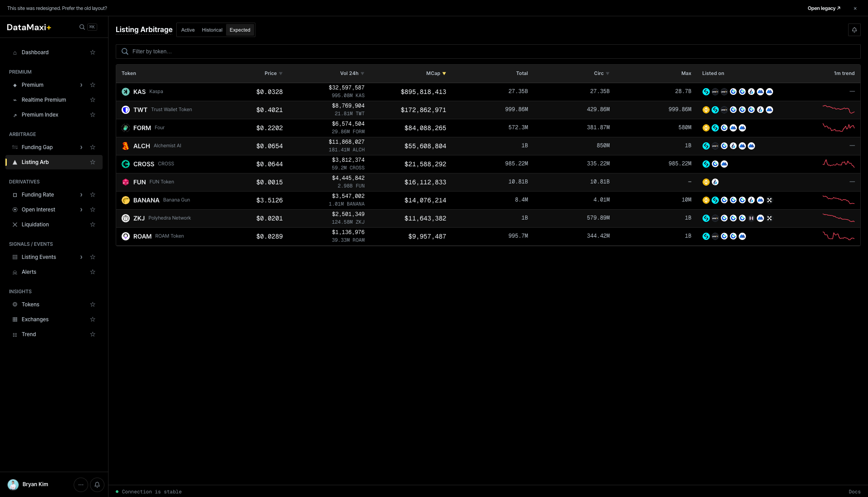Click the CROSS token logo

click(x=126, y=164)
